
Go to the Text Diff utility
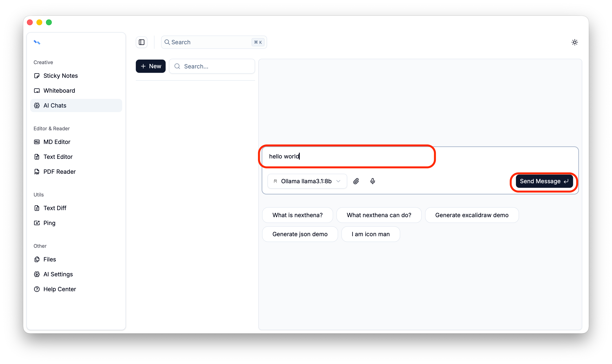55,208
